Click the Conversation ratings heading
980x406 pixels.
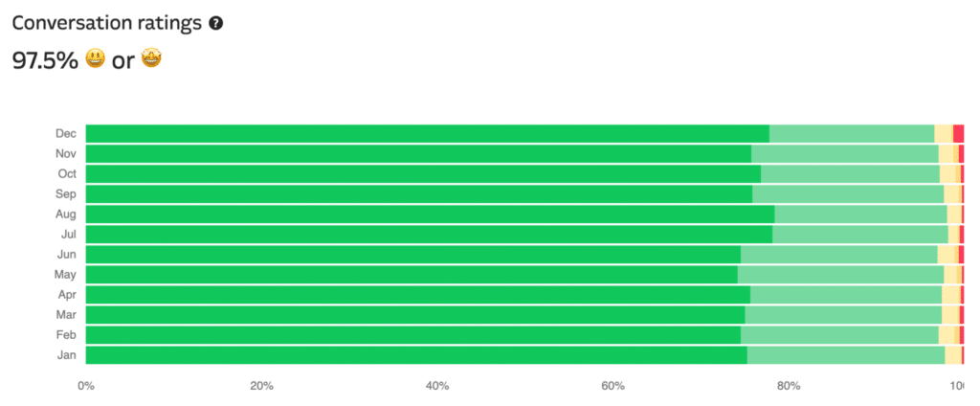tap(107, 23)
